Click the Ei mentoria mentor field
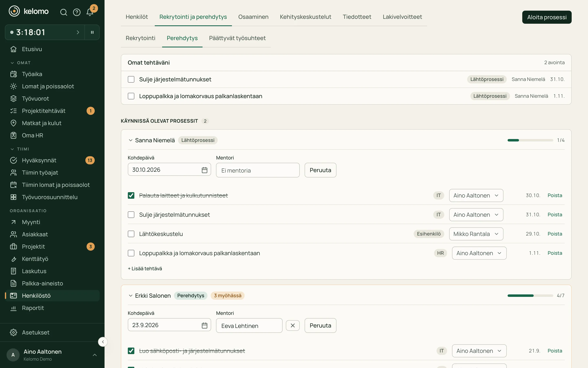Image resolution: width=588 pixels, height=368 pixels. 257,170
